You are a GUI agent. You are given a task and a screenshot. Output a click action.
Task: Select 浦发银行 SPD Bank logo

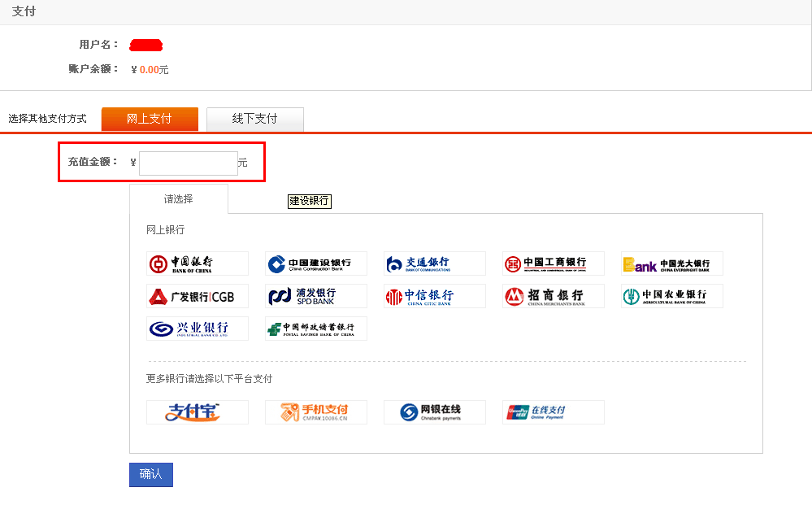[316, 296]
